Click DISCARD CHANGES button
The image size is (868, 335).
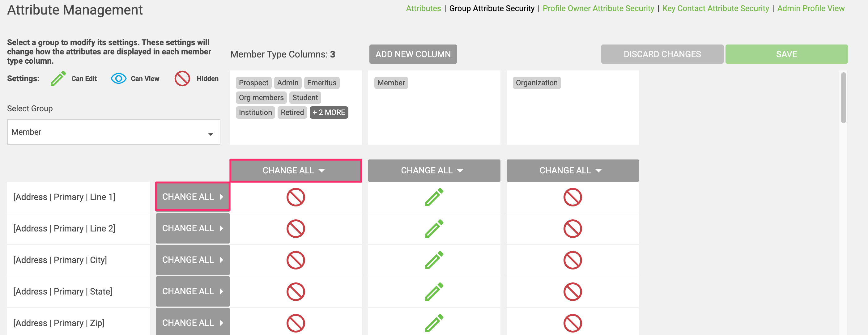click(x=662, y=54)
